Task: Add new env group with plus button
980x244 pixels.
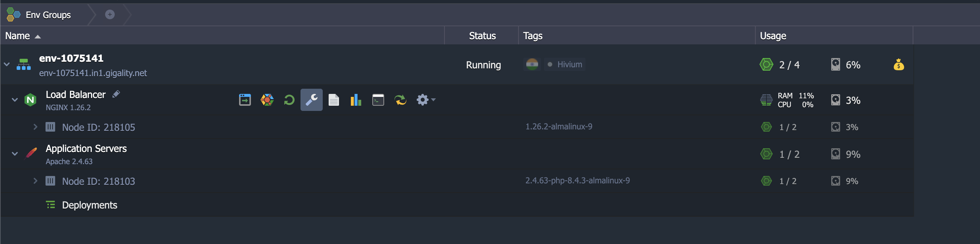Action: pos(110,14)
